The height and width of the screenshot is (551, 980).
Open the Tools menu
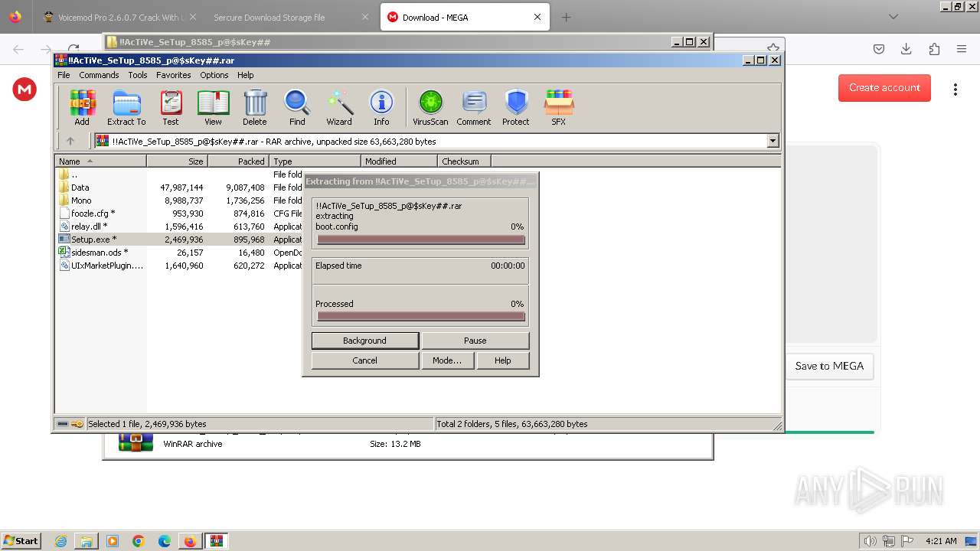[138, 75]
